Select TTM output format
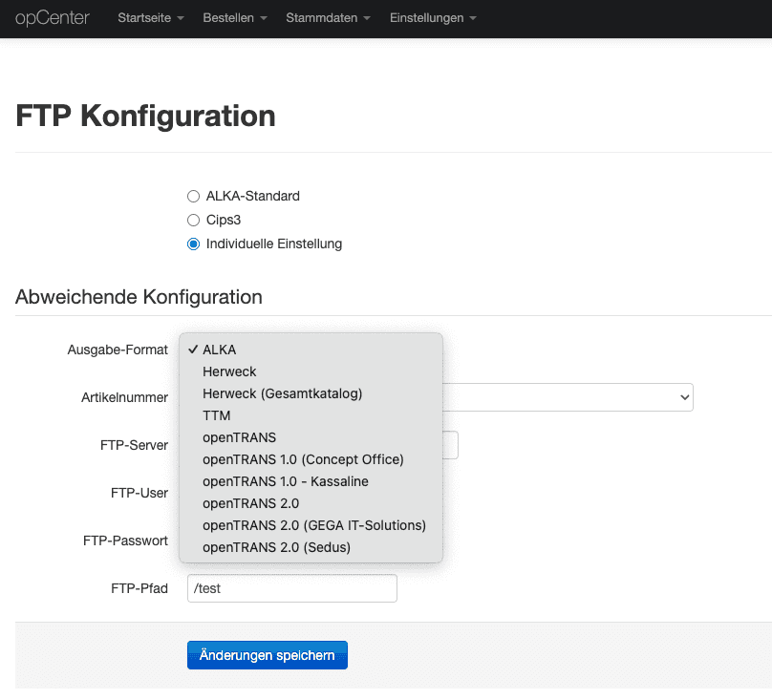 pos(311,415)
